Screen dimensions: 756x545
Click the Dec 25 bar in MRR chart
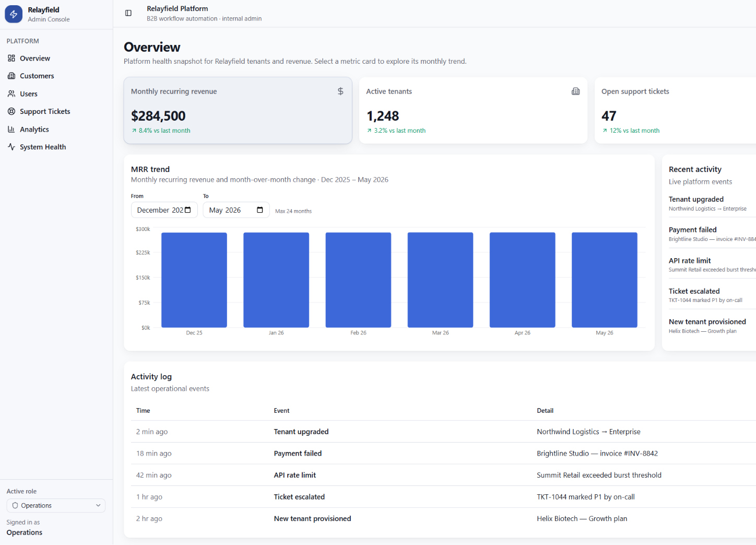(x=194, y=280)
